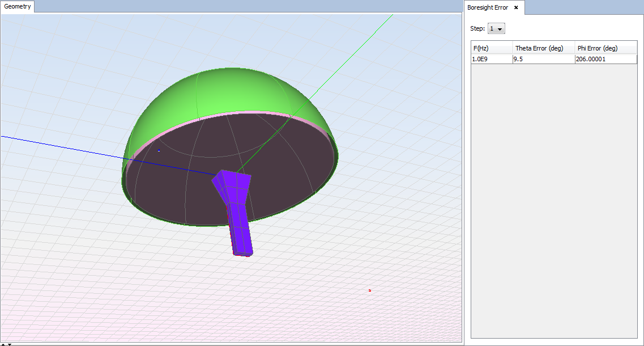Click the F(Hz) column header

491,48
